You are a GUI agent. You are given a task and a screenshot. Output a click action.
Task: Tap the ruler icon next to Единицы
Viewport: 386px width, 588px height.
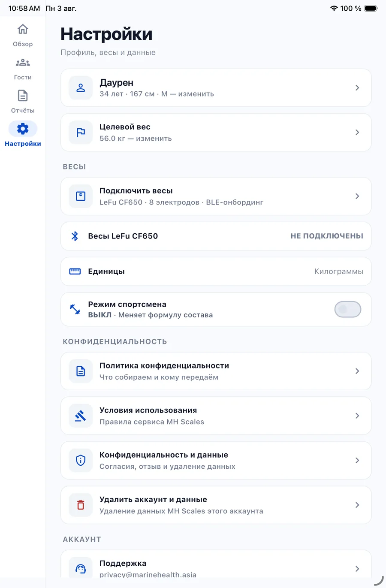[75, 271]
